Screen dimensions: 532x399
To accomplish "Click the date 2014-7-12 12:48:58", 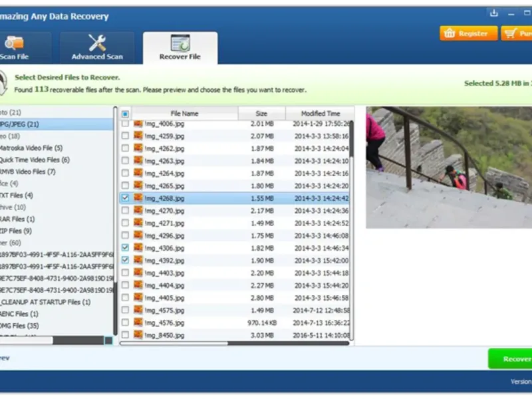I will tap(321, 311).
